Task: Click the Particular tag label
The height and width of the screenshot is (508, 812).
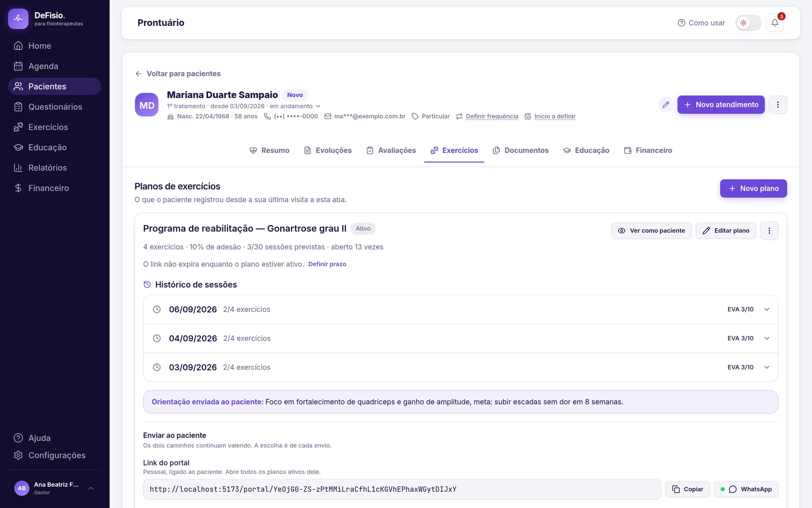Action: 435,116
